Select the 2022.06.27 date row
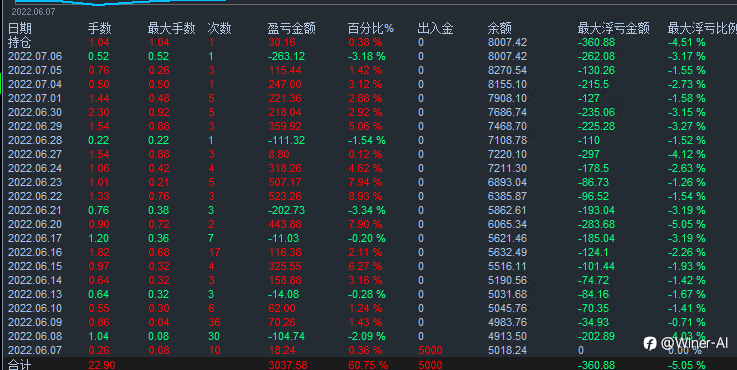The height and width of the screenshot is (370, 737). (x=35, y=154)
